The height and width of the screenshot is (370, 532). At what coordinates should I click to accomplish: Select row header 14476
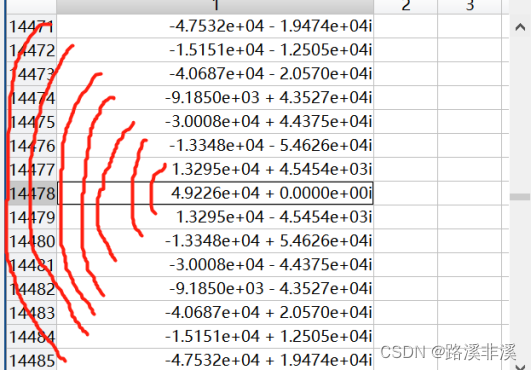32,145
